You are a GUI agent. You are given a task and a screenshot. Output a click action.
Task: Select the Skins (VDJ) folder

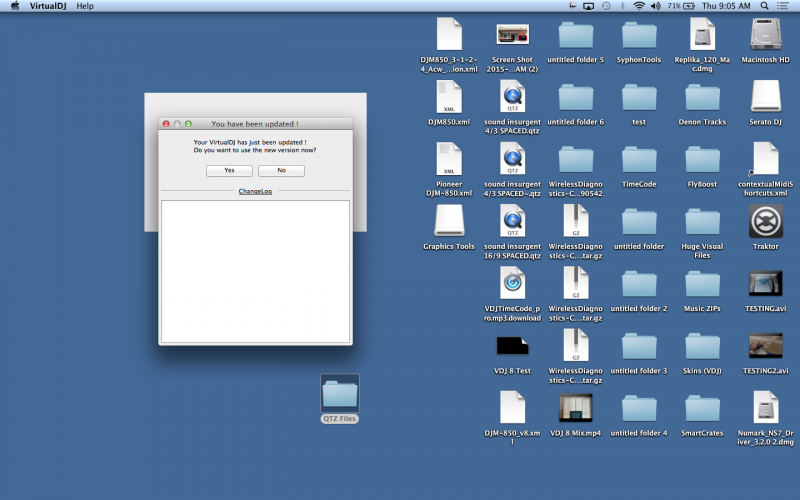702,346
